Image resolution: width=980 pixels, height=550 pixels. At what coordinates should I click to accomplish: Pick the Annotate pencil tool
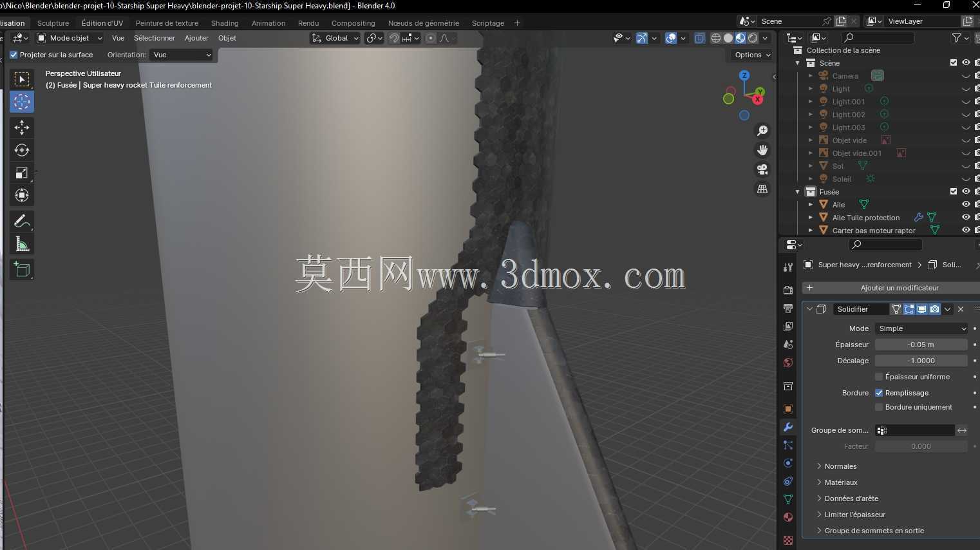(22, 221)
